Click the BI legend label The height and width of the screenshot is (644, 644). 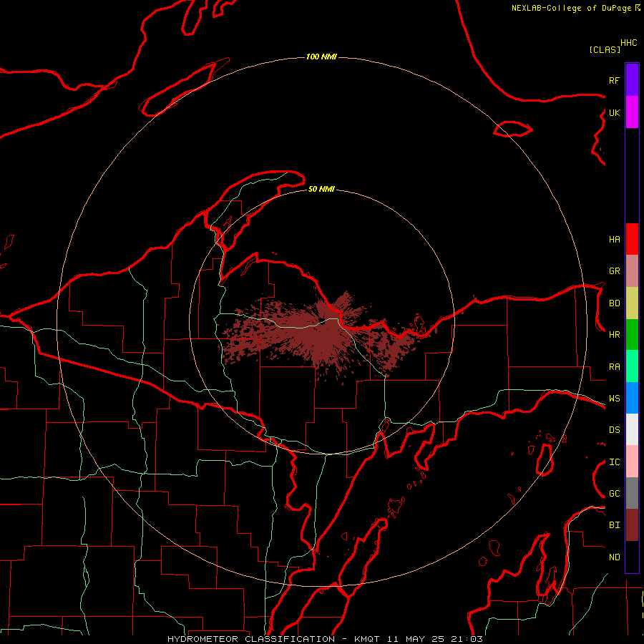coord(615,525)
